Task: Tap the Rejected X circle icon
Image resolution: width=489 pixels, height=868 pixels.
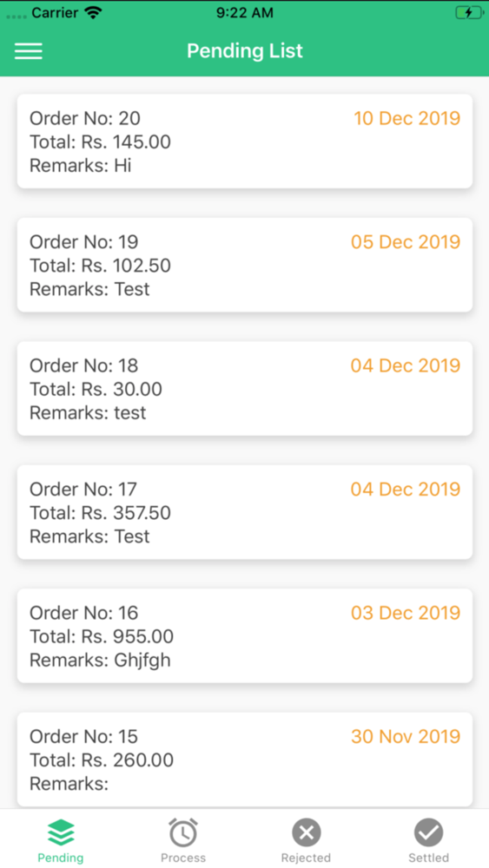Action: 307,832
